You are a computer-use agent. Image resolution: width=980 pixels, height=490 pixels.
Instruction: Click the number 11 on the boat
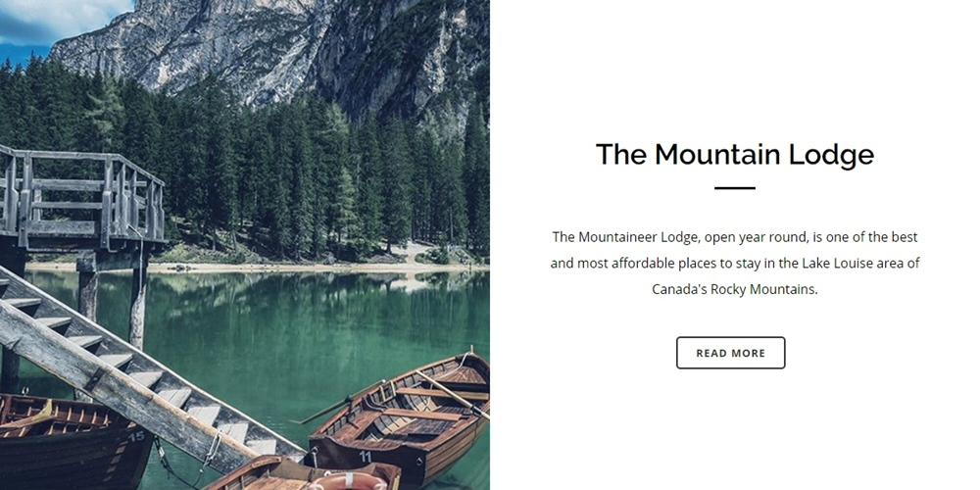click(366, 457)
